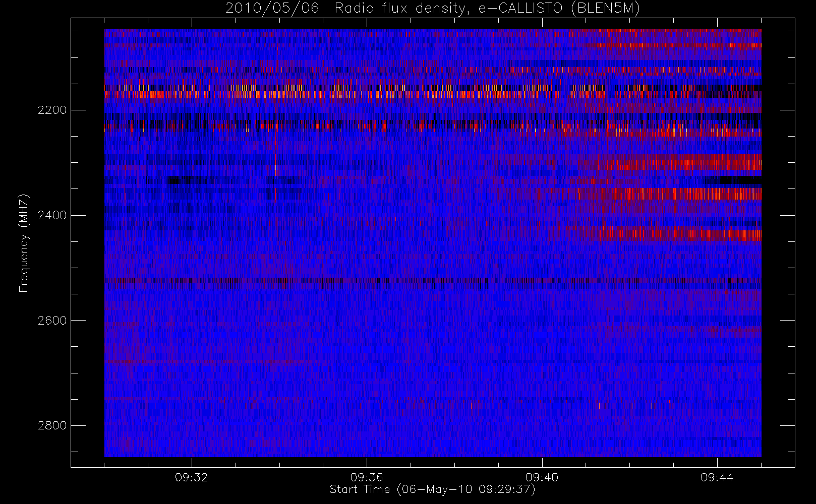Screen dimensions: 816x504
Task: Click the 09:40 time tick label
Action: click(x=542, y=477)
